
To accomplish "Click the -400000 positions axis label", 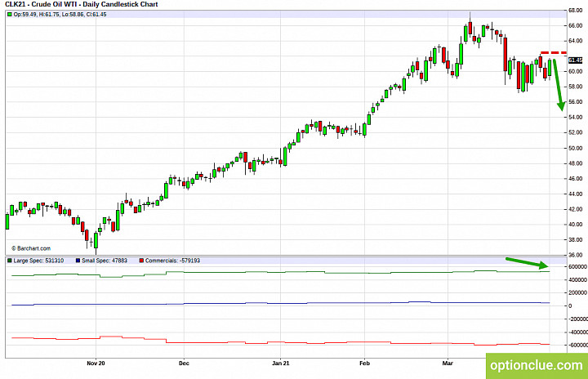I will 577,332.
